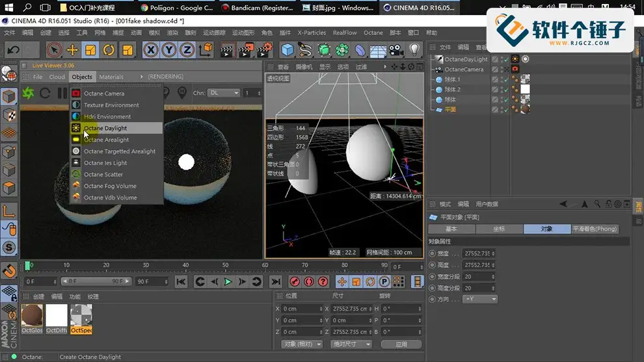
Task: Click the Undo arrow in toolbar
Action: click(x=13, y=50)
